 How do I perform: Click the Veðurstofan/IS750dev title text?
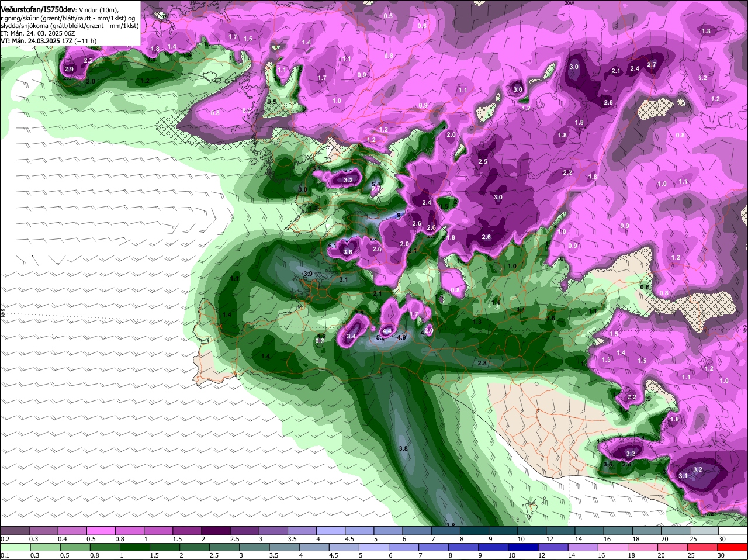38,9
